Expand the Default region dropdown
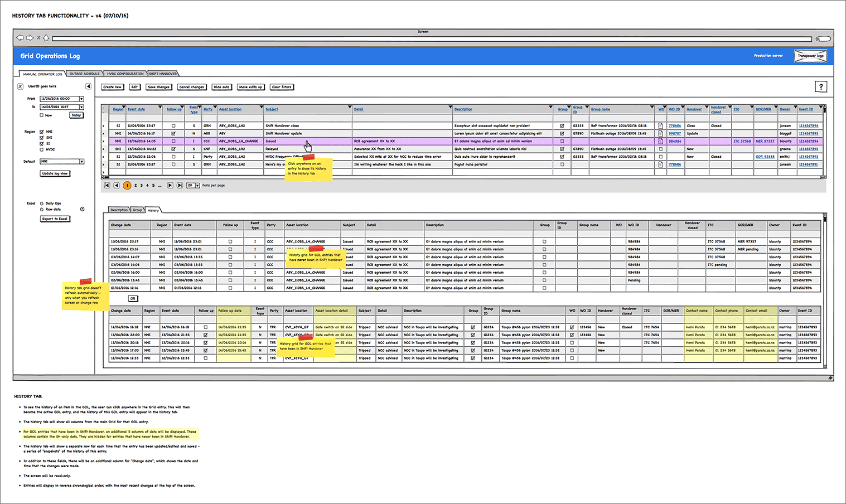The width and height of the screenshot is (846, 504). click(x=81, y=162)
